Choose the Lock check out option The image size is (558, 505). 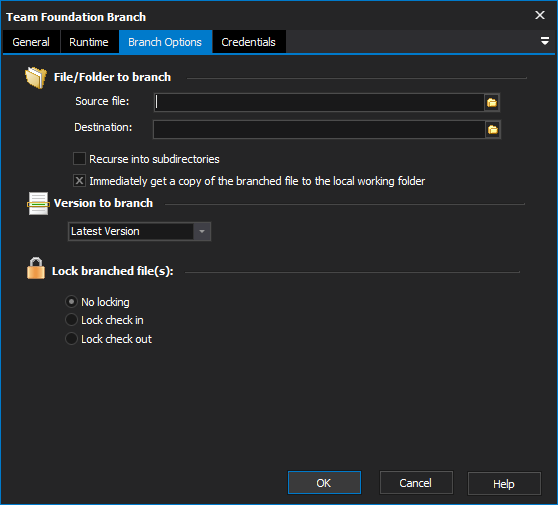click(71, 339)
